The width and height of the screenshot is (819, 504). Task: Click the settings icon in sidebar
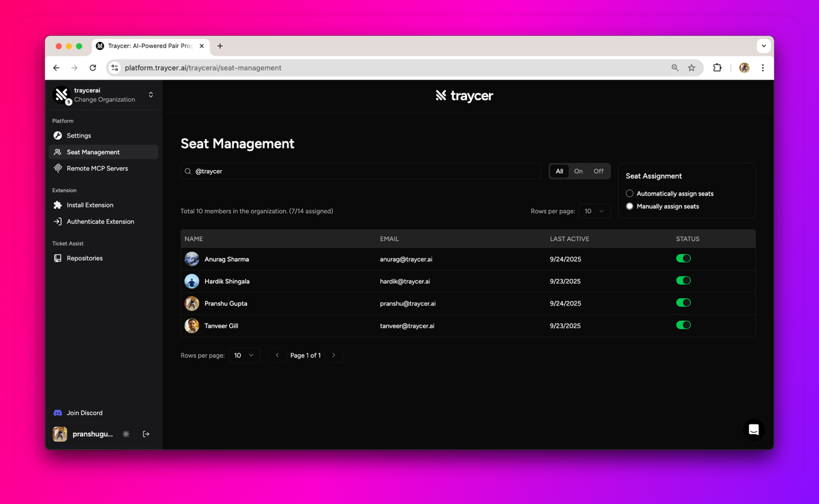coord(58,136)
